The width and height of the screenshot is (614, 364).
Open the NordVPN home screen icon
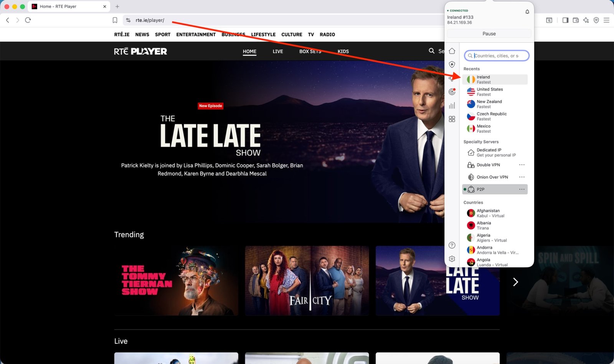[452, 51]
